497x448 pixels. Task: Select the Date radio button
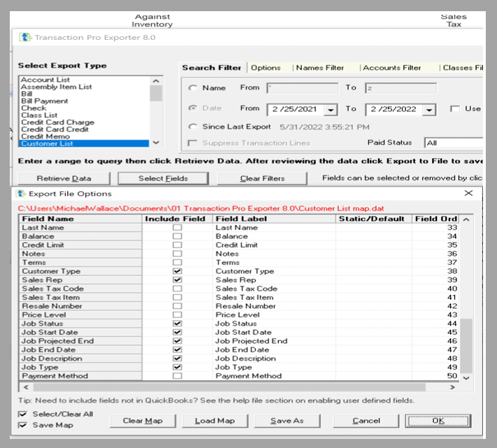[x=193, y=108]
